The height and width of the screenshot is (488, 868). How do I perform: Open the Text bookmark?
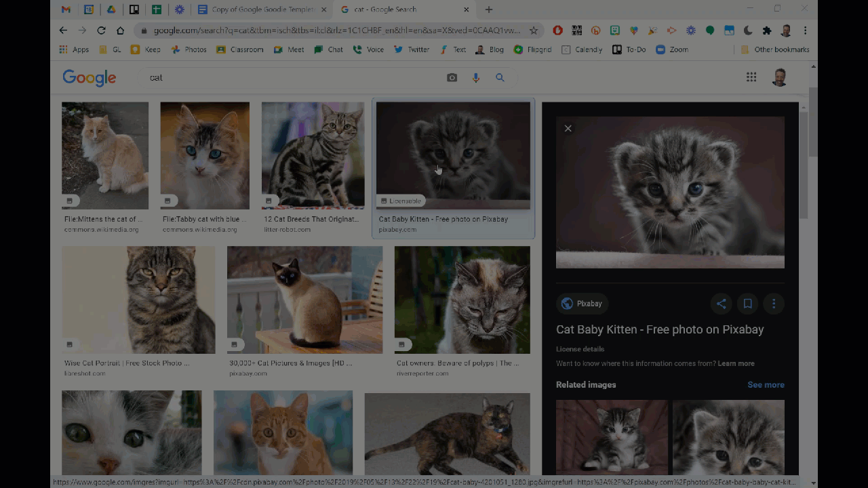(453, 49)
